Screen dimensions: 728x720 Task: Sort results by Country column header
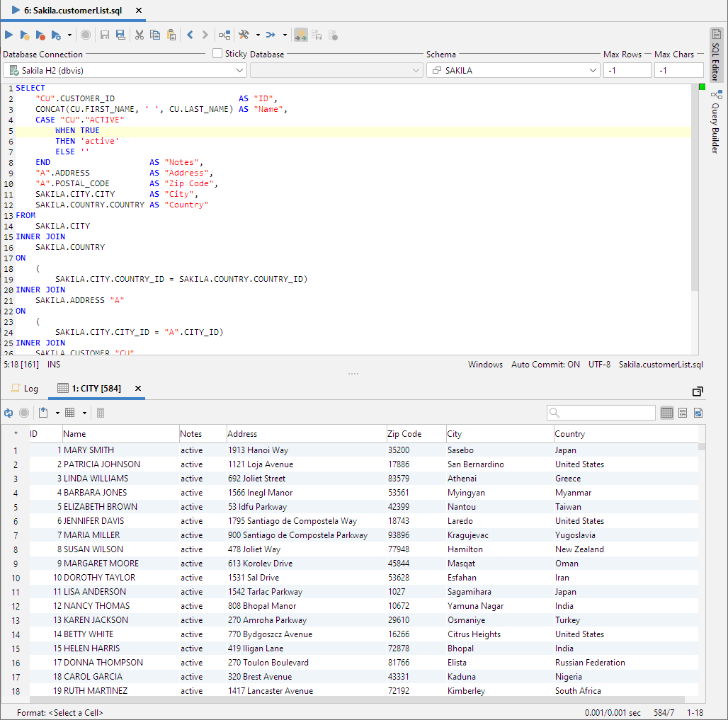tap(570, 434)
